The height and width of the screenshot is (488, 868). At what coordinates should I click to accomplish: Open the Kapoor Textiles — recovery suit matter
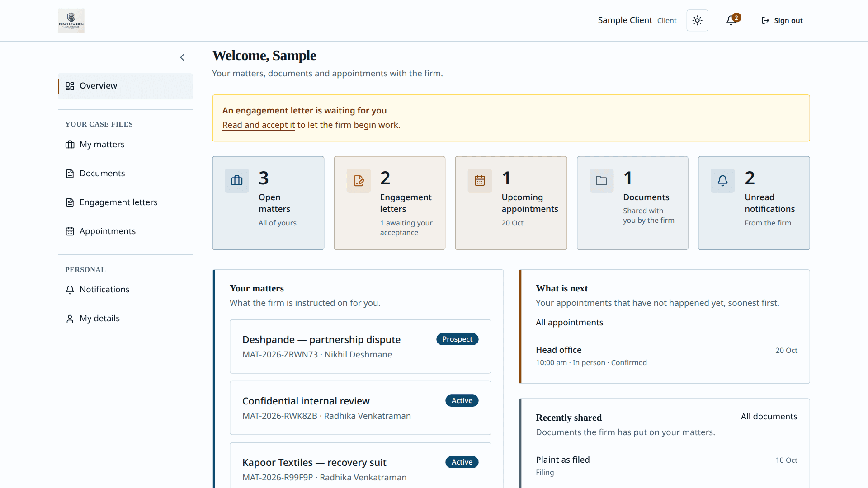360,465
